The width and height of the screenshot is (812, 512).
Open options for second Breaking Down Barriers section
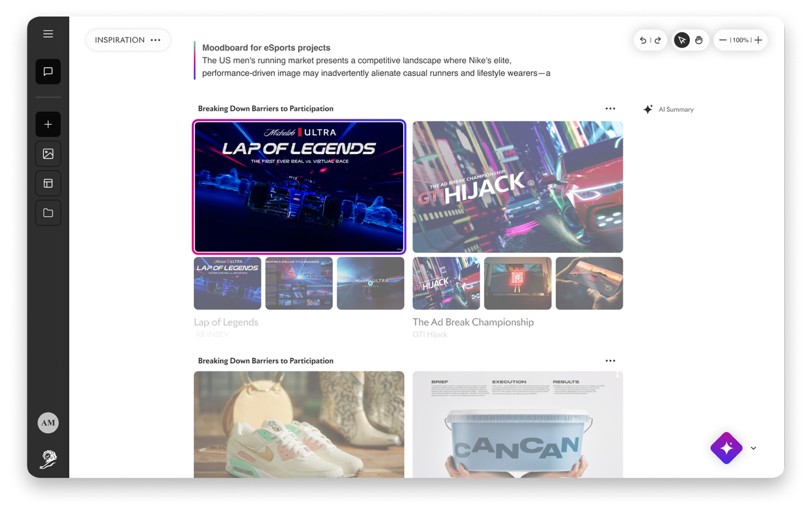point(610,361)
